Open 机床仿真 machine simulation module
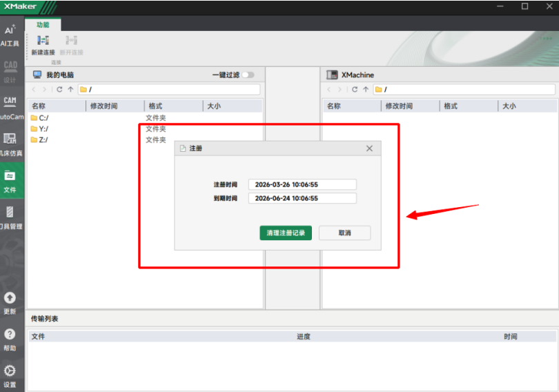 pyautogui.click(x=10, y=144)
